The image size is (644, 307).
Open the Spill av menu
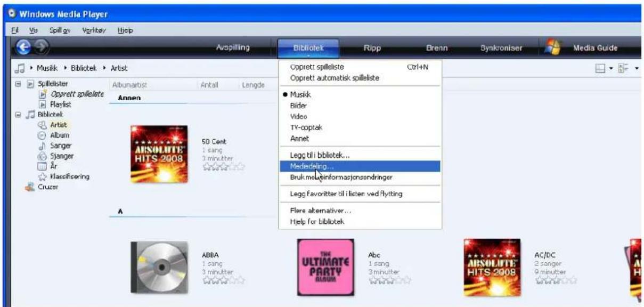[x=60, y=30]
